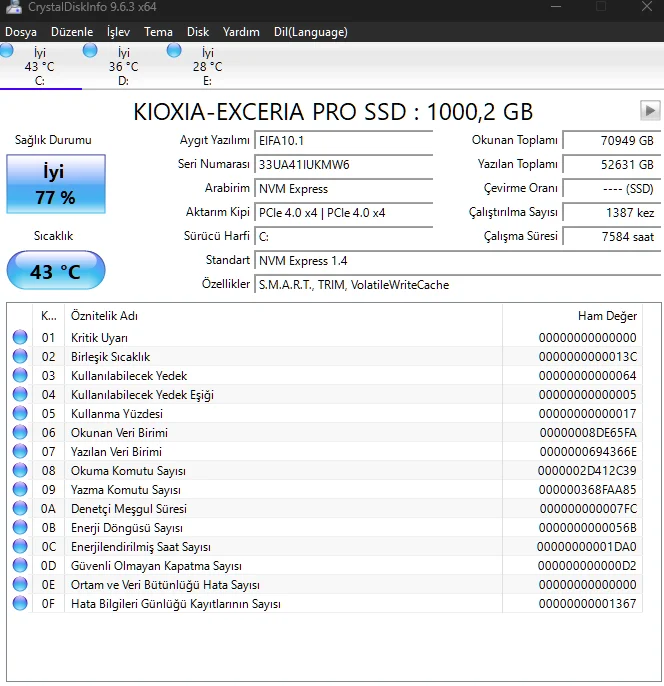Open the İşlev menu
The width and height of the screenshot is (664, 686).
click(x=118, y=32)
